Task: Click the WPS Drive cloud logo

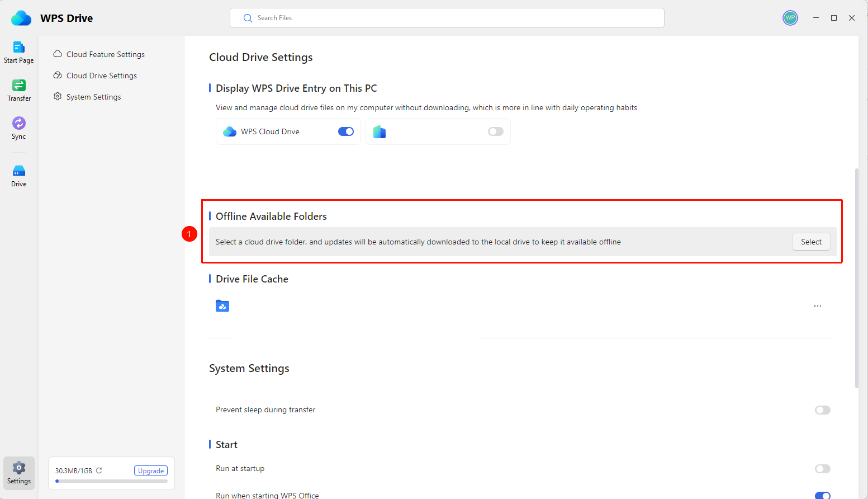Action: [21, 18]
